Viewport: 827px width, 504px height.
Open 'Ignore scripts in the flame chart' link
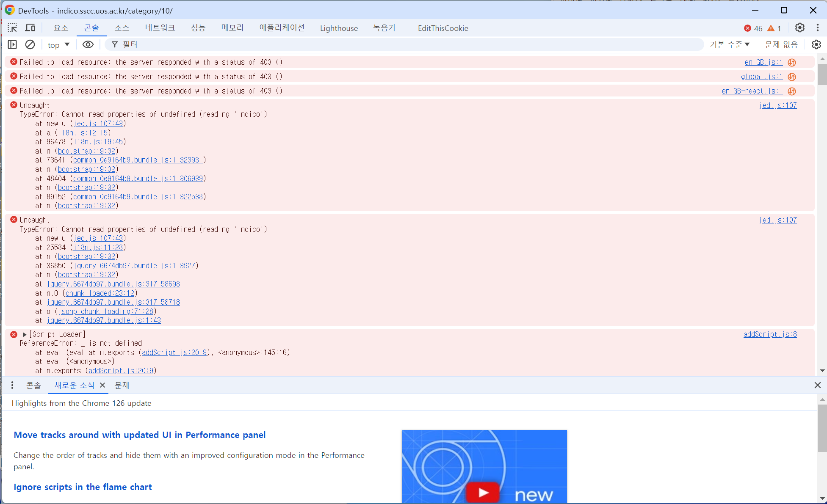83,487
